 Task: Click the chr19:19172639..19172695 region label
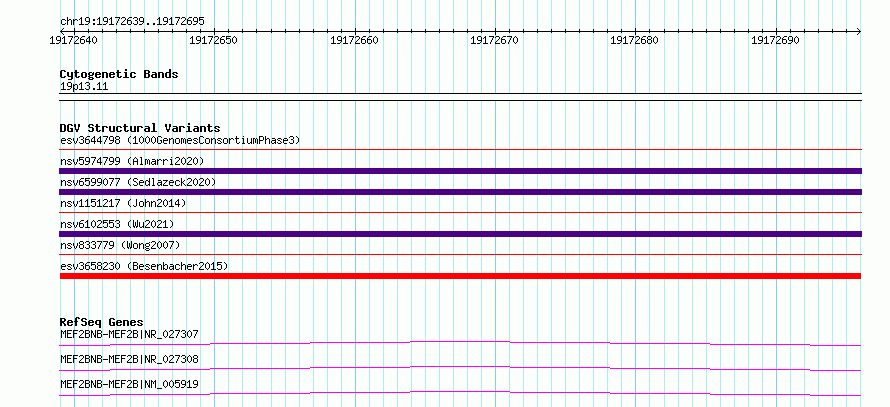point(132,22)
